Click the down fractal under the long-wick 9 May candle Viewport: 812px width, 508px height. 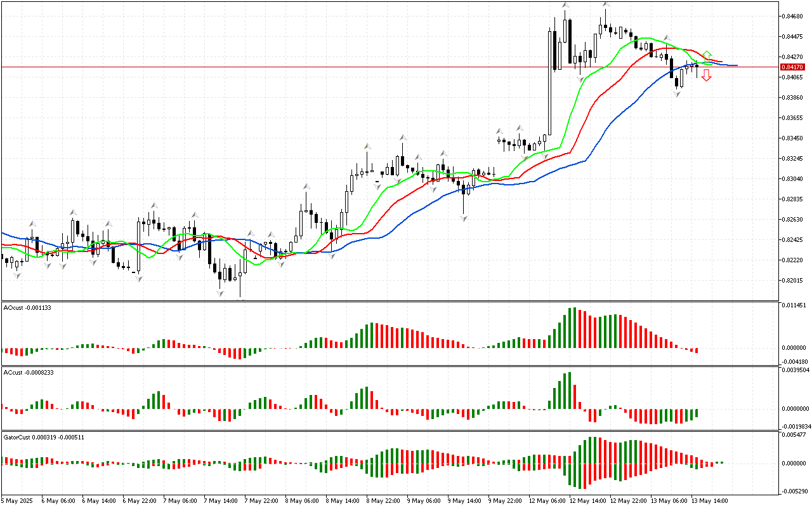464,218
